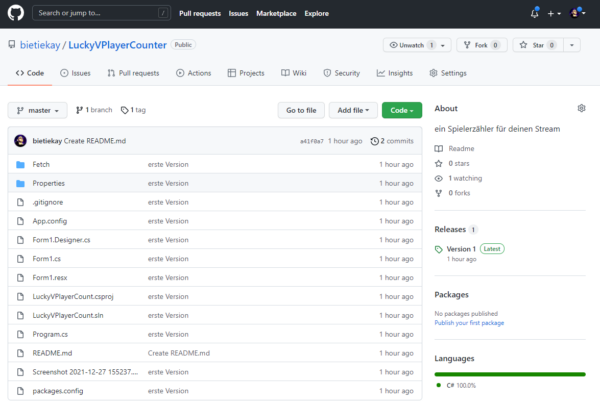This screenshot has height=405, width=600.
Task: Click the Go to file button
Action: pyautogui.click(x=301, y=110)
